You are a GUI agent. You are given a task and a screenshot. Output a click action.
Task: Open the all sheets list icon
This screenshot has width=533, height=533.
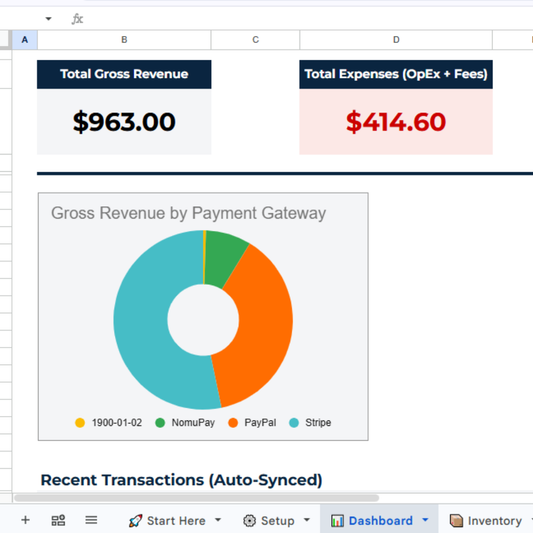(91, 520)
